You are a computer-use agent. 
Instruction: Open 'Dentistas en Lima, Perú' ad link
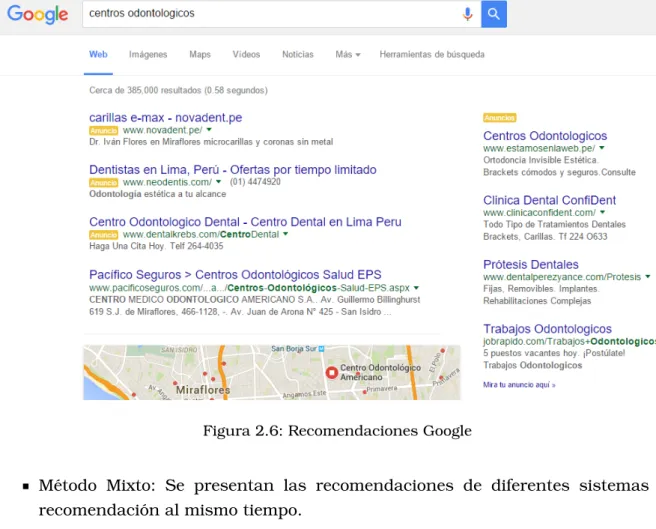[x=233, y=169]
